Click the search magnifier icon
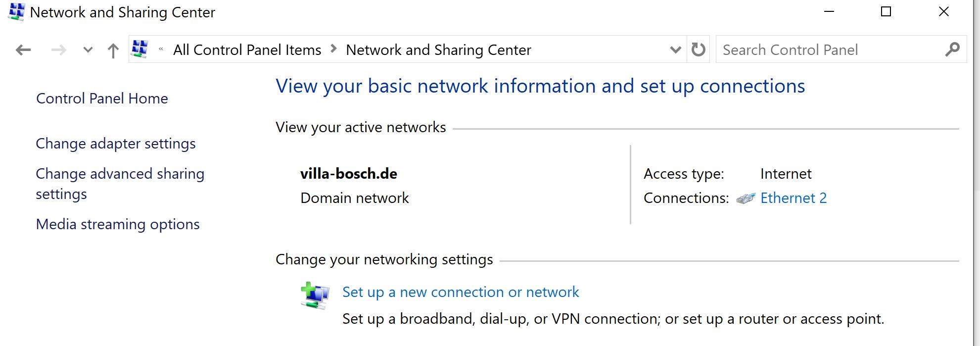This screenshot has height=346, width=980. (951, 49)
